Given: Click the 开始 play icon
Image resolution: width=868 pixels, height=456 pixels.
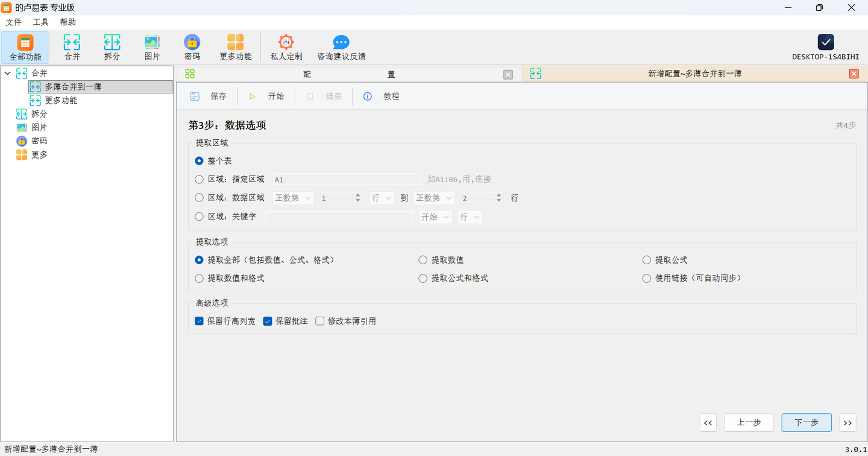Looking at the screenshot, I should click(253, 97).
